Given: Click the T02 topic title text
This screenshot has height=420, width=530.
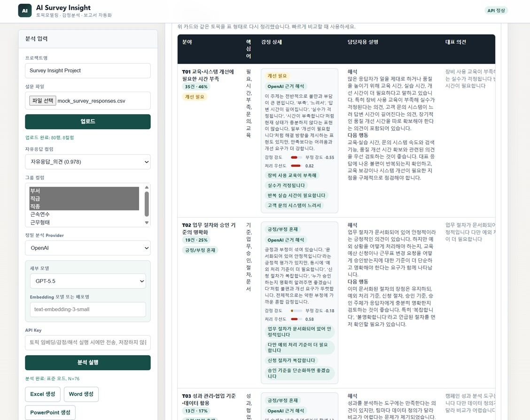Looking at the screenshot, I should pyautogui.click(x=209, y=228).
